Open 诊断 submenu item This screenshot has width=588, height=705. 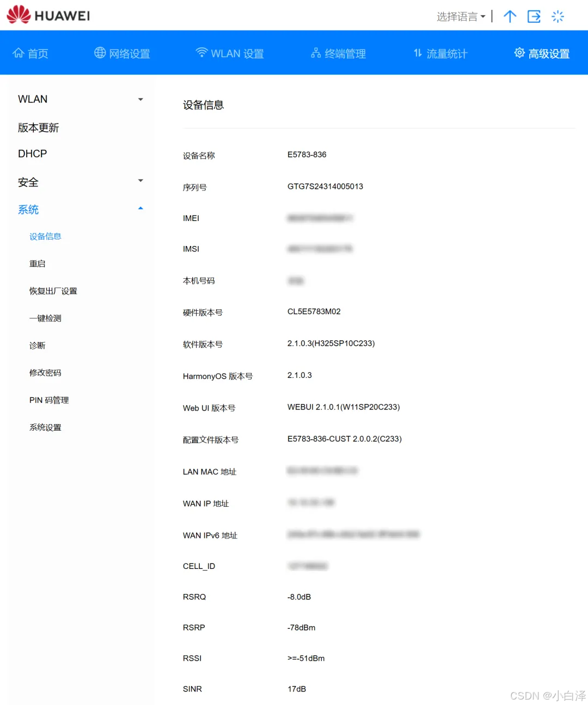click(38, 345)
